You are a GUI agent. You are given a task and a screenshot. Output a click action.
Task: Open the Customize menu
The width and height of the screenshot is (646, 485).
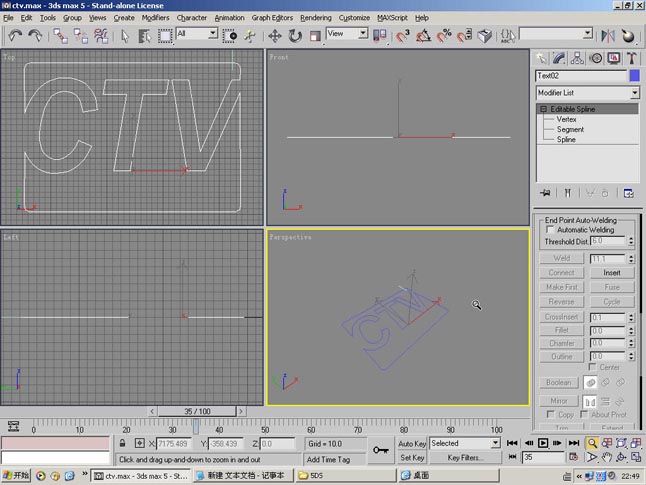354,18
